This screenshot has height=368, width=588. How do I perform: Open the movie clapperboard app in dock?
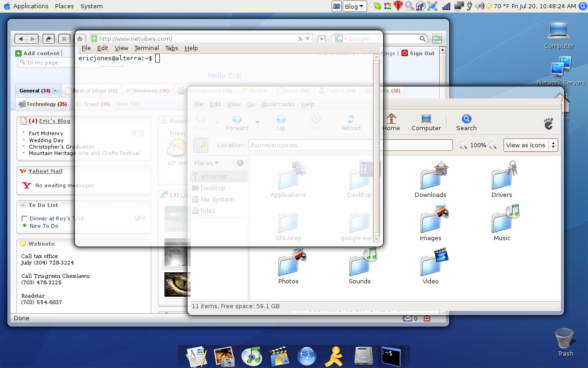coord(279,356)
